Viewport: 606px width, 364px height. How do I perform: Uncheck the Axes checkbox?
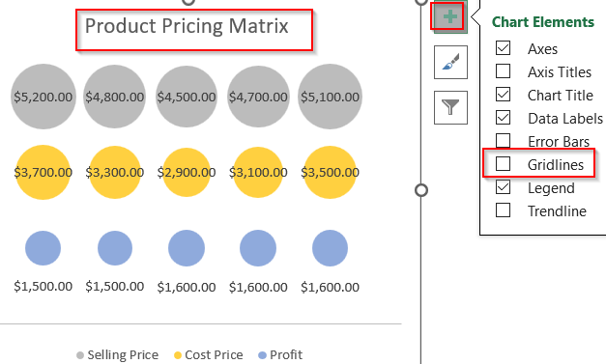(503, 48)
